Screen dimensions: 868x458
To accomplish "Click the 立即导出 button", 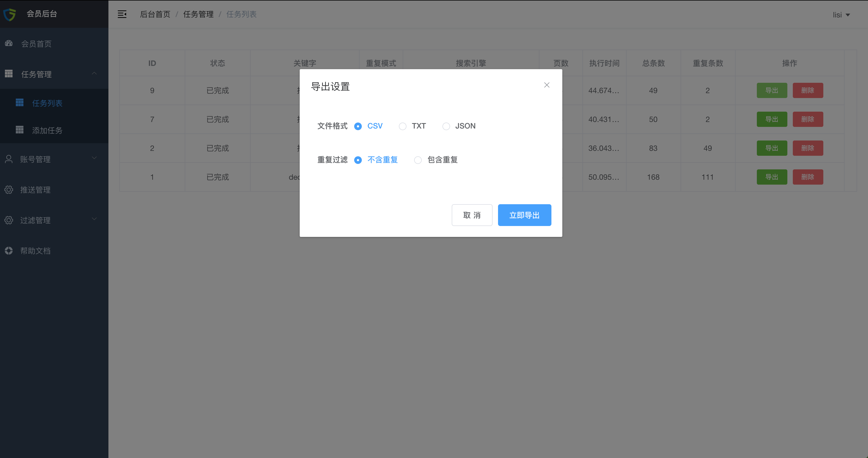I will (524, 215).
